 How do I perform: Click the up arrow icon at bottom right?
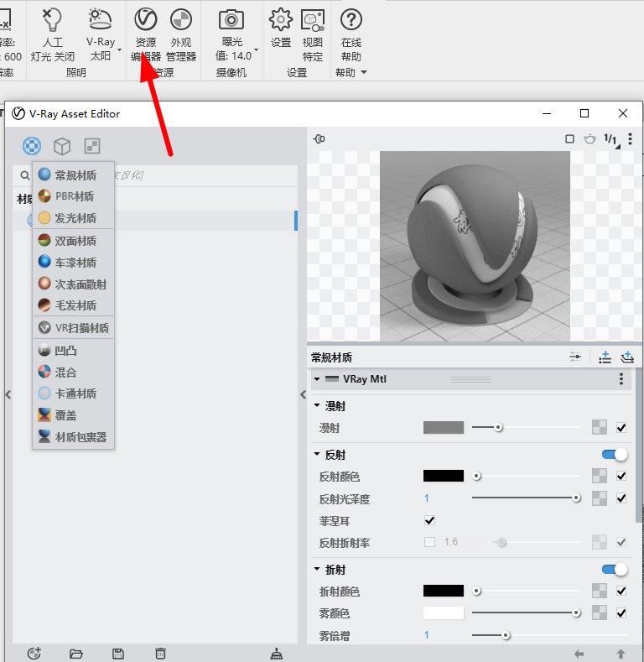tap(621, 654)
